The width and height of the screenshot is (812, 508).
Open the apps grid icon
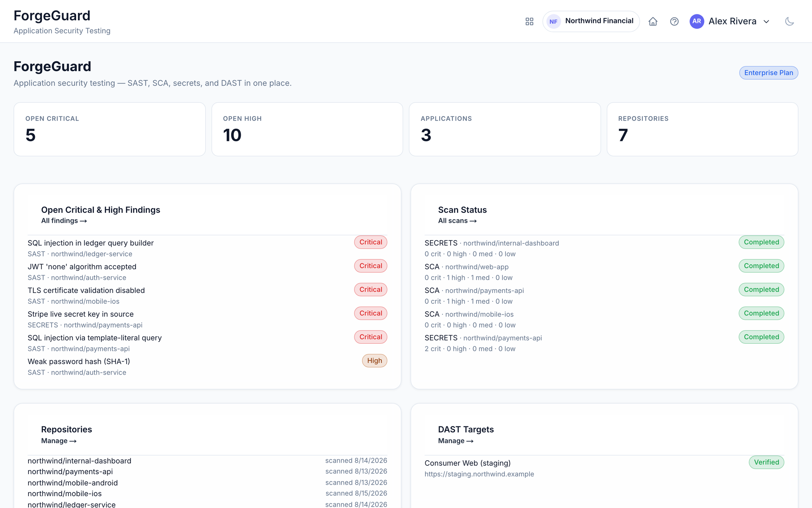coord(529,21)
